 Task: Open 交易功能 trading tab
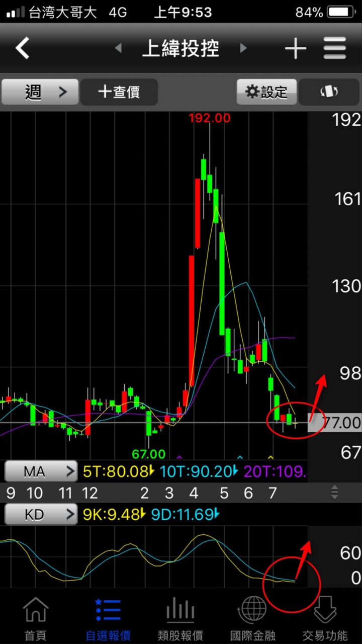point(325,619)
